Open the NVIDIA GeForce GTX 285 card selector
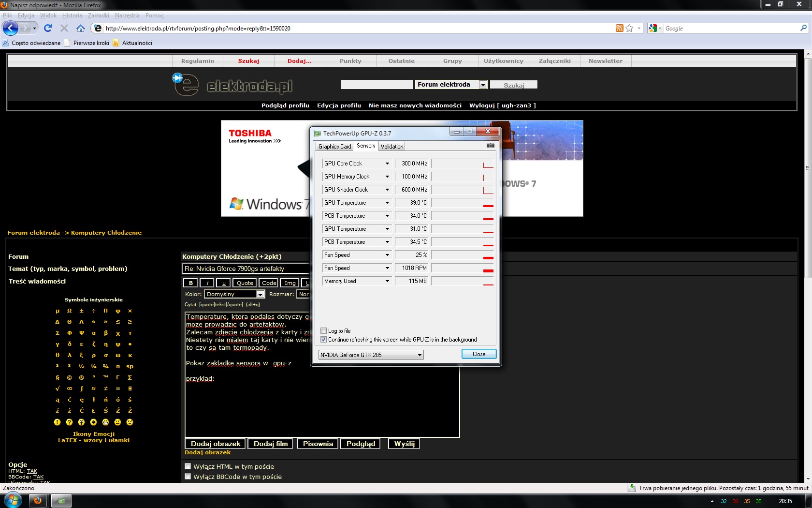Image resolution: width=812 pixels, height=508 pixels. (371, 355)
